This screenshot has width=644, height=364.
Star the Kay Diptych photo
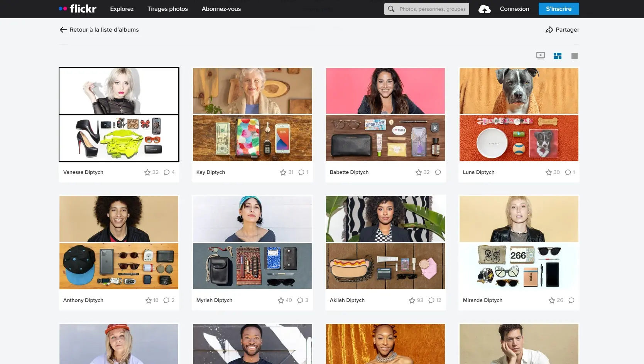coord(283,172)
